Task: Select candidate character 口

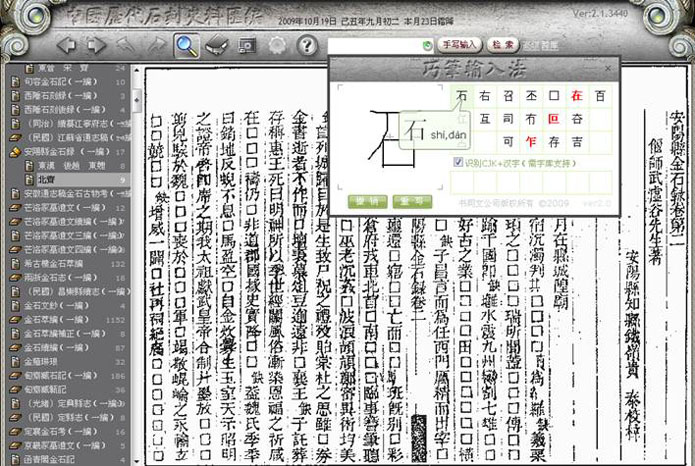Action: tap(554, 96)
